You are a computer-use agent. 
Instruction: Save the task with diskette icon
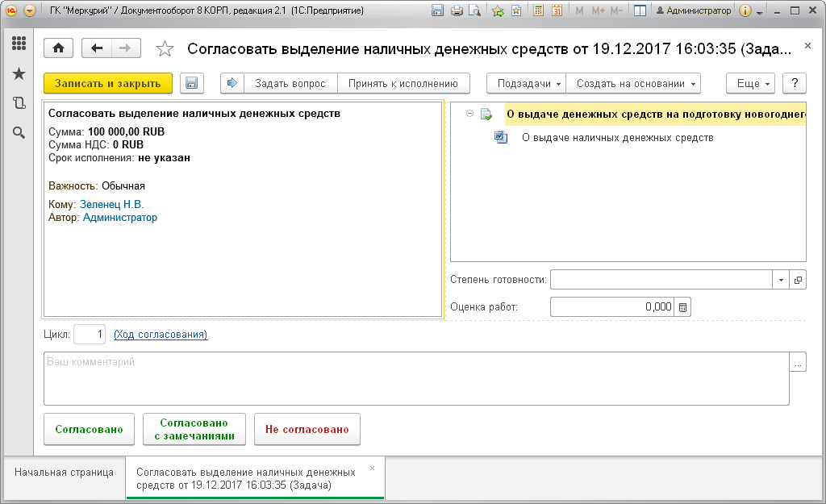pyautogui.click(x=192, y=83)
